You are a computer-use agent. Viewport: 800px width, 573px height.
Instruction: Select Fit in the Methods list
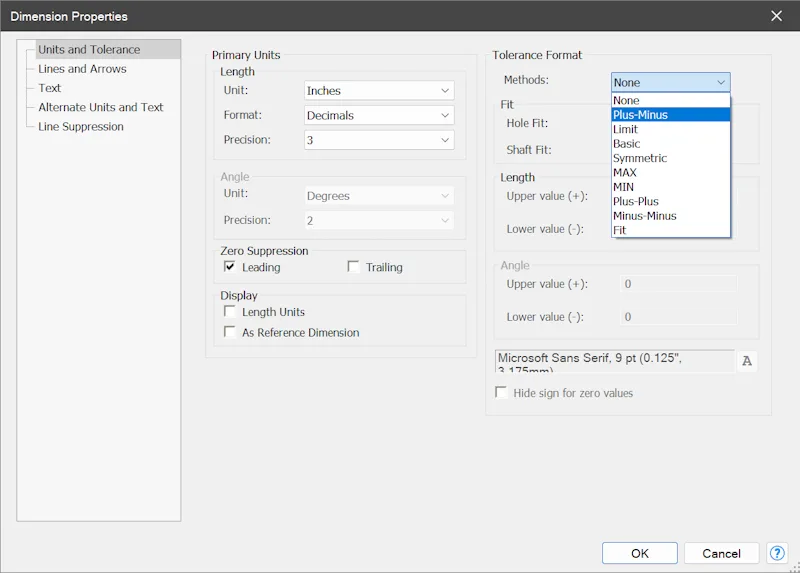671,230
